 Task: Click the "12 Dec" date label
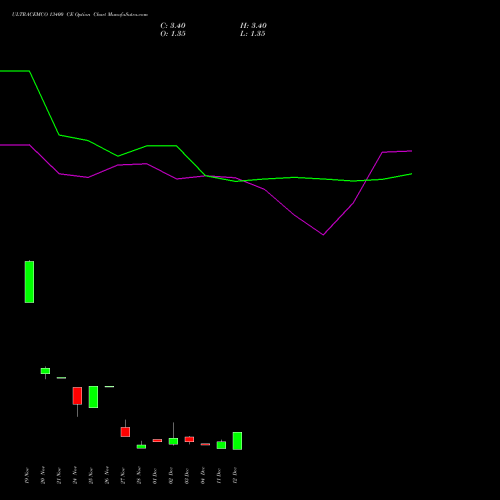(x=235, y=475)
